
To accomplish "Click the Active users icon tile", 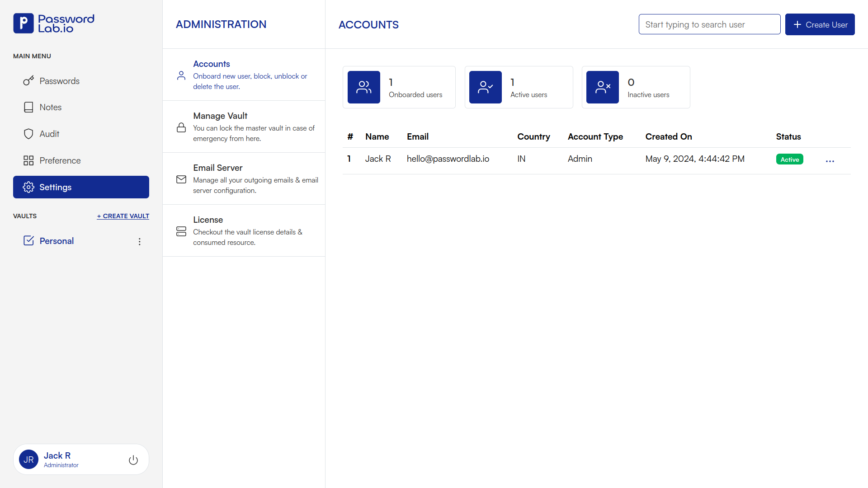I will [x=486, y=87].
